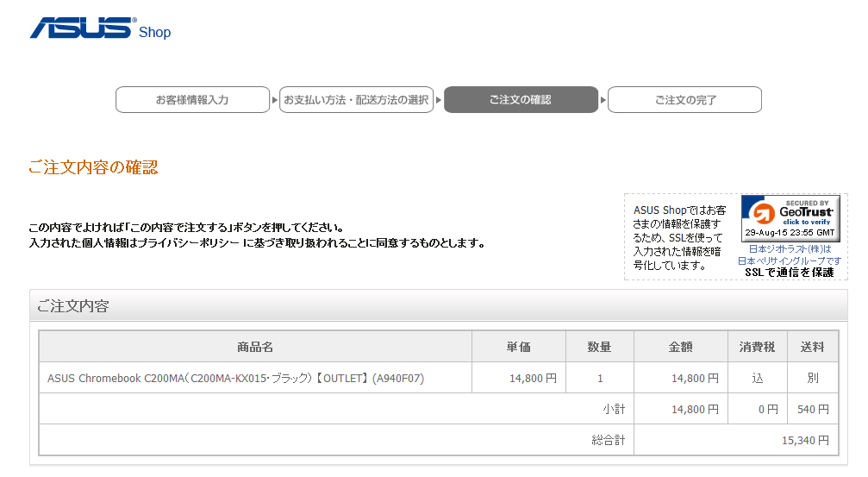Viewport: 868px width, 477px height.
Task: Open 日本ジオトラスト(株)は link
Action: [x=790, y=249]
